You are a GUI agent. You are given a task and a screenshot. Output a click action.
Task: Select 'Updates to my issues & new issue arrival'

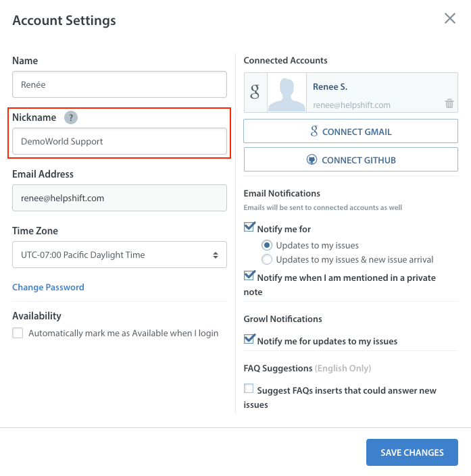267,259
